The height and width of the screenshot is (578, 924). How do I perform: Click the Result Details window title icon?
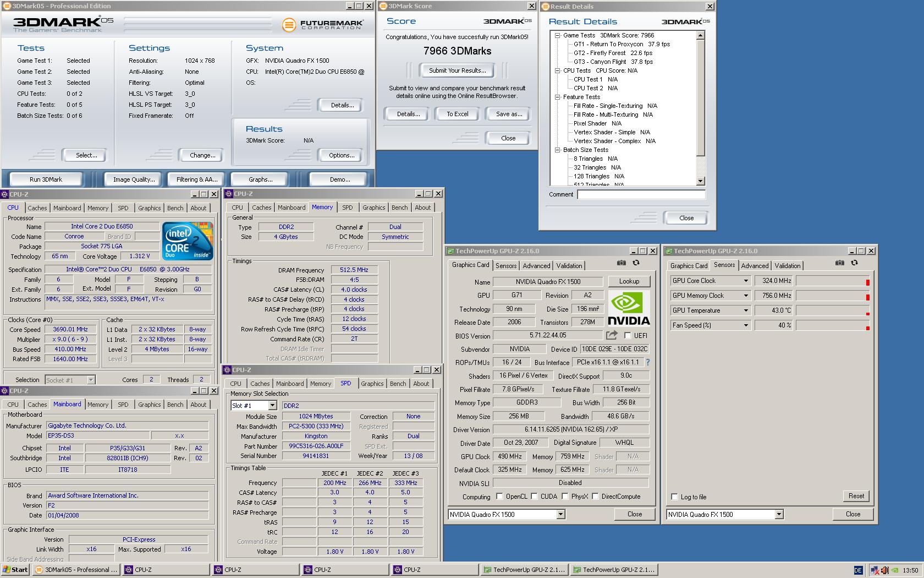click(546, 7)
